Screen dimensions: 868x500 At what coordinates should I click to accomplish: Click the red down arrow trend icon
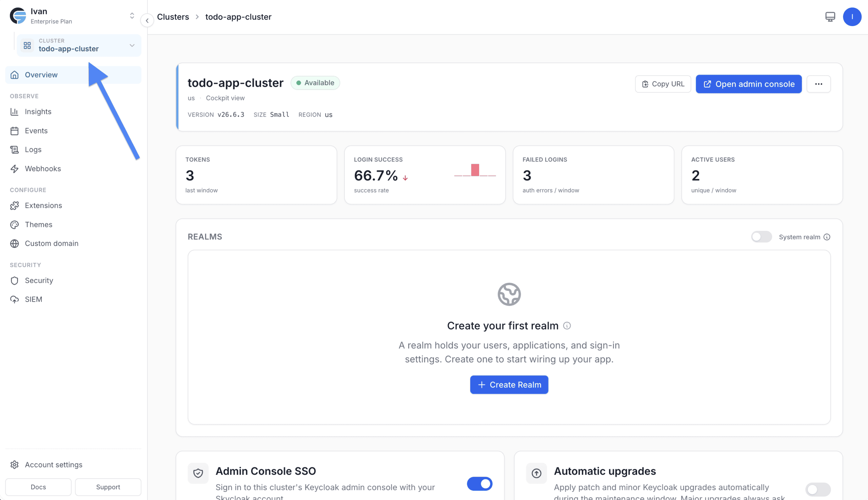405,178
